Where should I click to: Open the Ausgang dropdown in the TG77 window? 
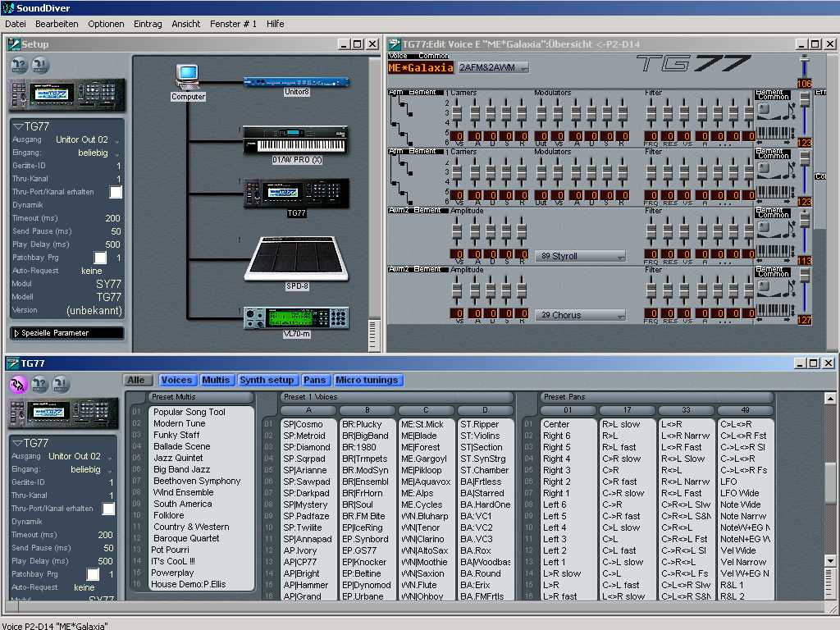click(x=80, y=456)
